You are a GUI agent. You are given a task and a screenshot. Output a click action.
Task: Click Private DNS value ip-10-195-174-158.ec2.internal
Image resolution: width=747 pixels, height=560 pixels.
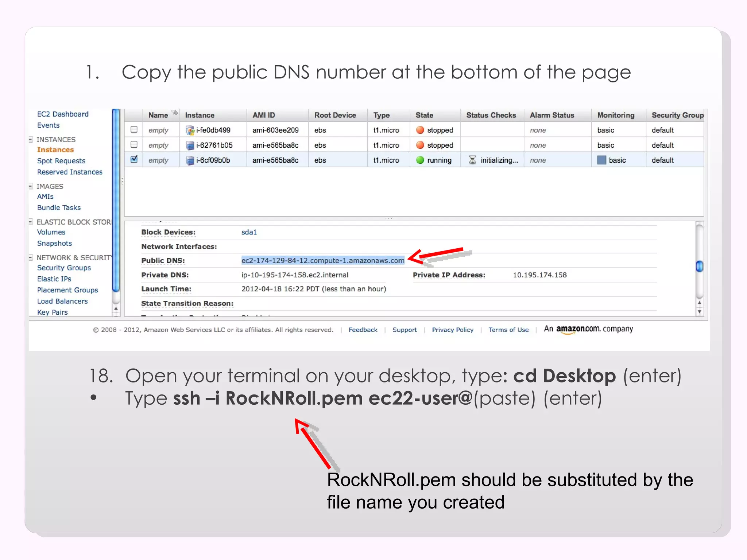click(x=295, y=275)
